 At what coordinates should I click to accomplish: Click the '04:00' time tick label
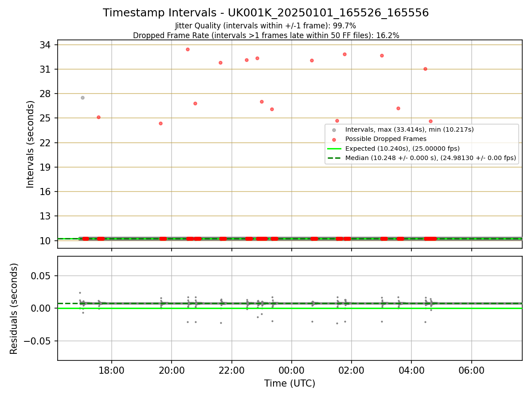click(x=411, y=371)
